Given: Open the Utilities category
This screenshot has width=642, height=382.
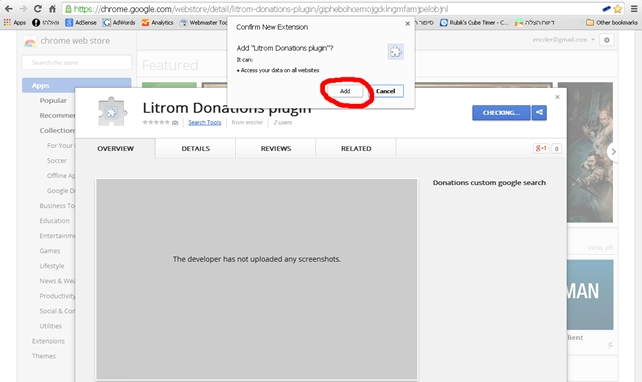Looking at the screenshot, I should point(50,326).
